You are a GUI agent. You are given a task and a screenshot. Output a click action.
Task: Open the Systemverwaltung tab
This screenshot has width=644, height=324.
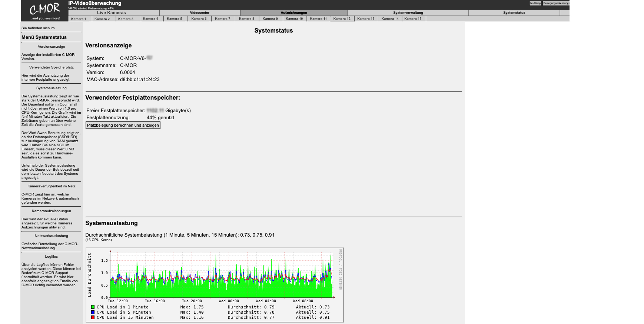coord(408,13)
